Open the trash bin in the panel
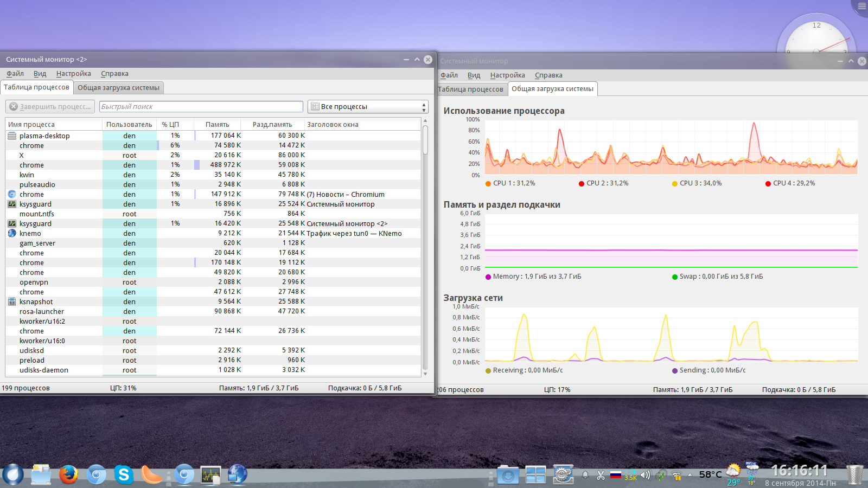The image size is (868, 488). point(854,475)
